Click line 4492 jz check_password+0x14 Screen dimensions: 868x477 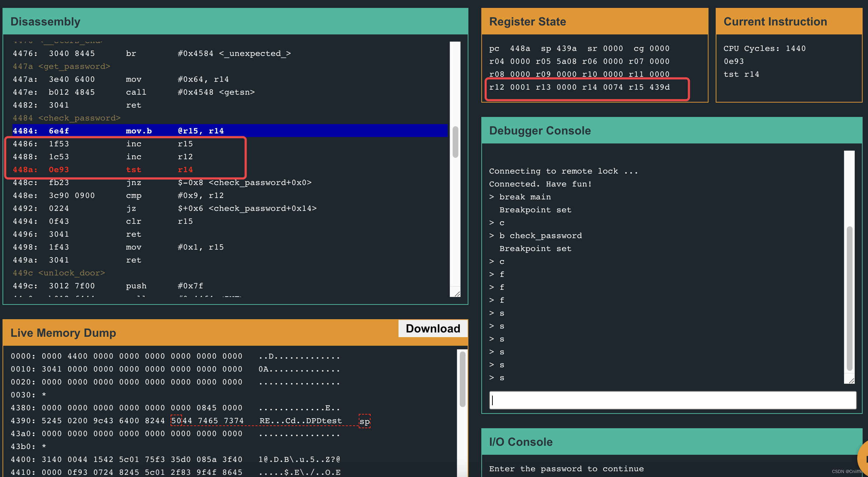point(230,208)
